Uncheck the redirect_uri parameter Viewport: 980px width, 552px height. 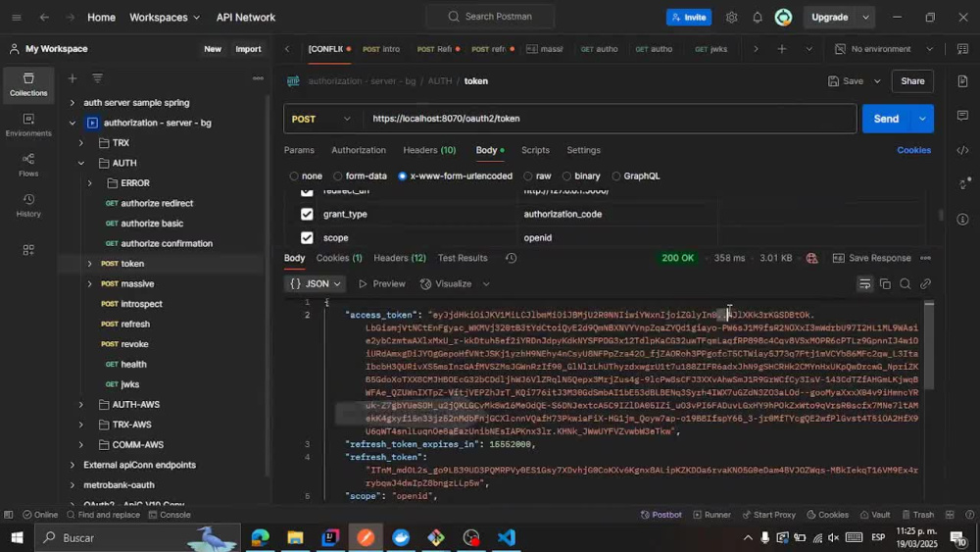[x=306, y=191]
